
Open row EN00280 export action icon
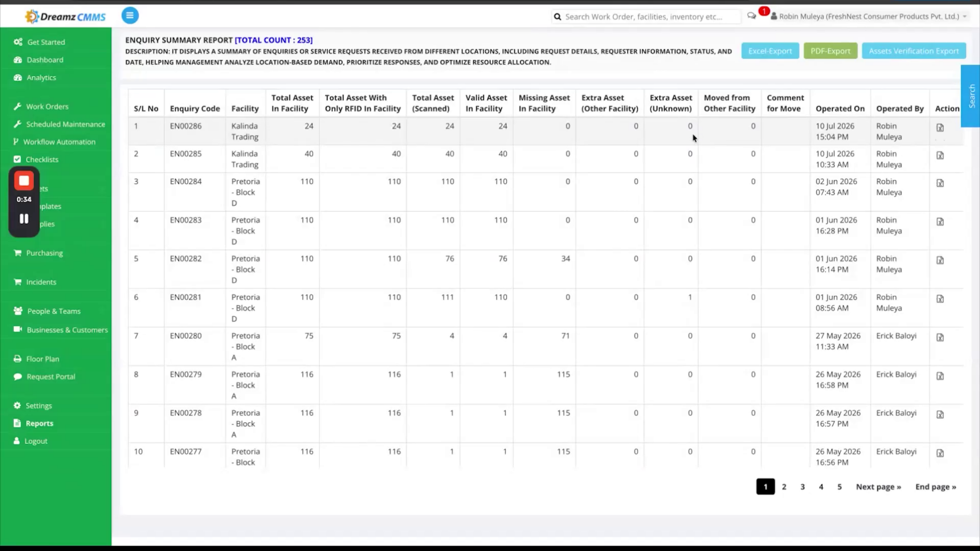(x=940, y=338)
